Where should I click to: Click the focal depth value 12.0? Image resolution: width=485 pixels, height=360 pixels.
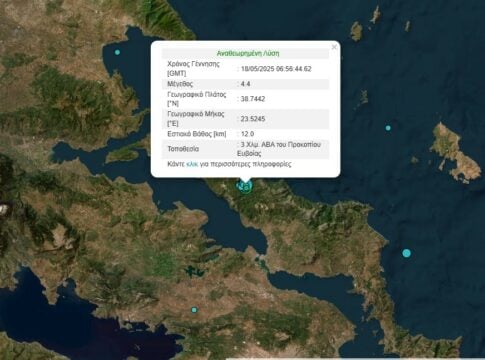(247, 134)
